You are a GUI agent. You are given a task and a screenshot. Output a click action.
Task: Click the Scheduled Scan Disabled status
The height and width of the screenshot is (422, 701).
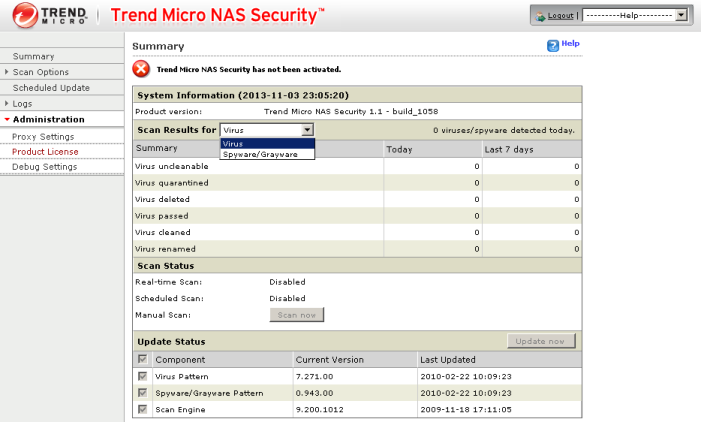tap(287, 298)
